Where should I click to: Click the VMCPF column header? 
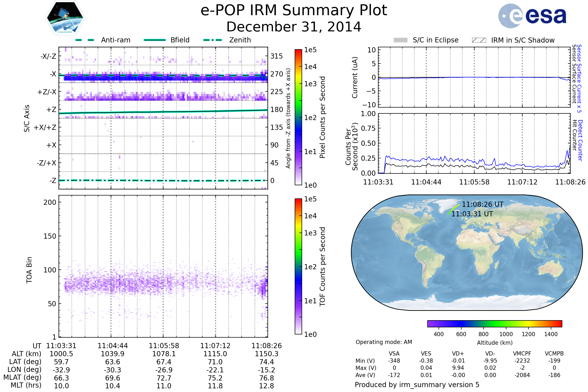(x=522, y=354)
